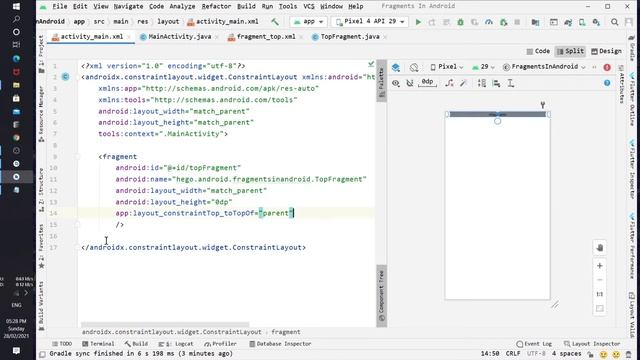Image resolution: width=640 pixels, height=360 pixels.
Task: Open the Profiler tool window
Action: pyautogui.click(x=220, y=344)
